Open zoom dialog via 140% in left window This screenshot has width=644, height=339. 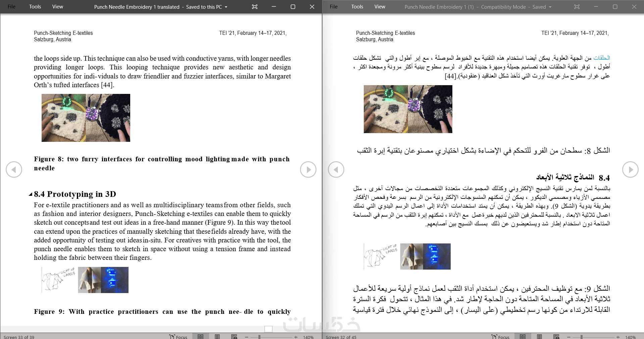click(308, 337)
